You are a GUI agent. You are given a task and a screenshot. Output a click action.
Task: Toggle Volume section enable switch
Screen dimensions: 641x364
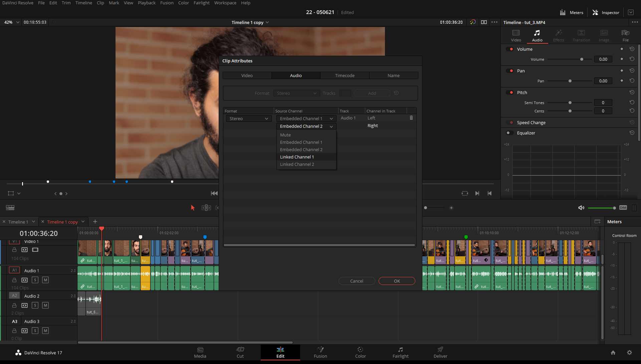click(x=510, y=49)
